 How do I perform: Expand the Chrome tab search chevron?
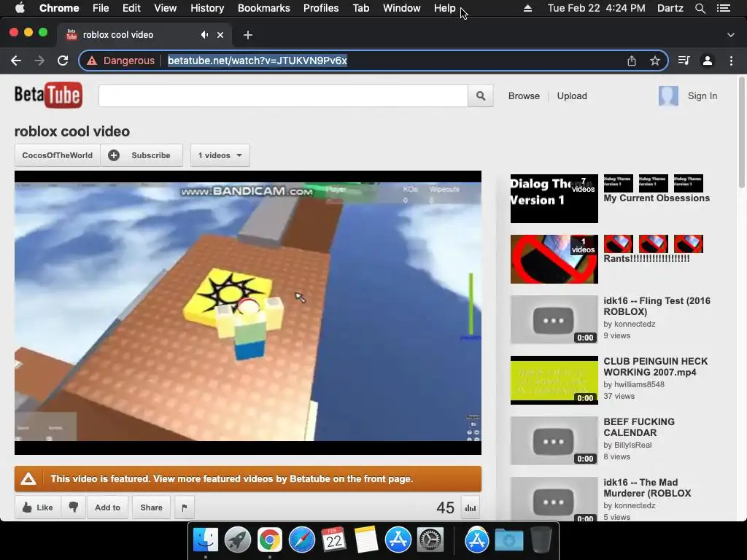point(731,35)
